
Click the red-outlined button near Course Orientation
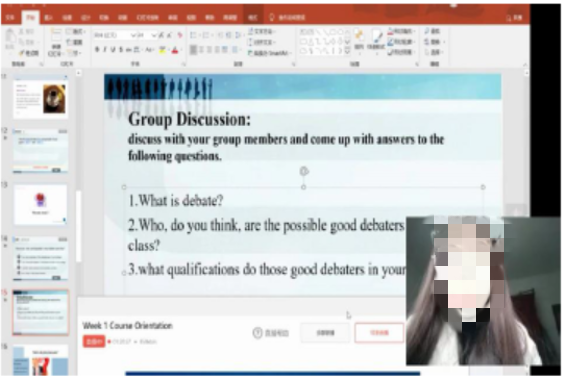379,333
